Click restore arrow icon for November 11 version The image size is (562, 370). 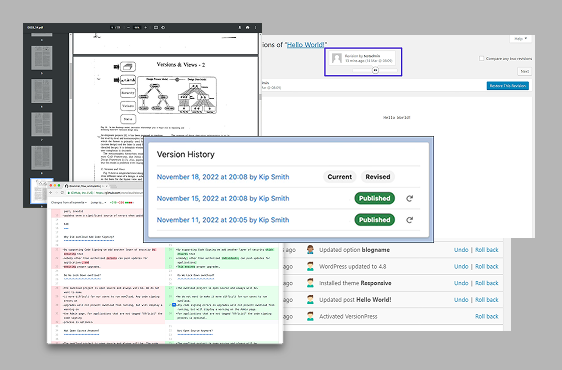tap(410, 220)
